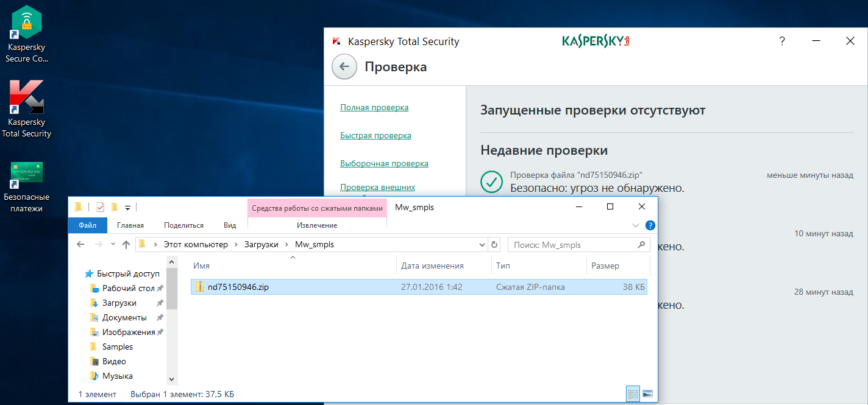Switch to the Извлечение tab

tap(317, 225)
